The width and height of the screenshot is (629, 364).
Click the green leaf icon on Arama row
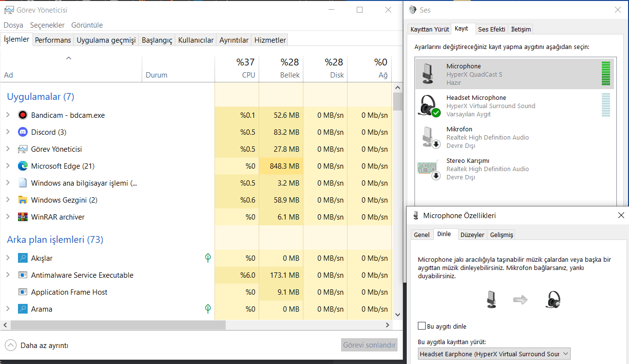pos(208,309)
